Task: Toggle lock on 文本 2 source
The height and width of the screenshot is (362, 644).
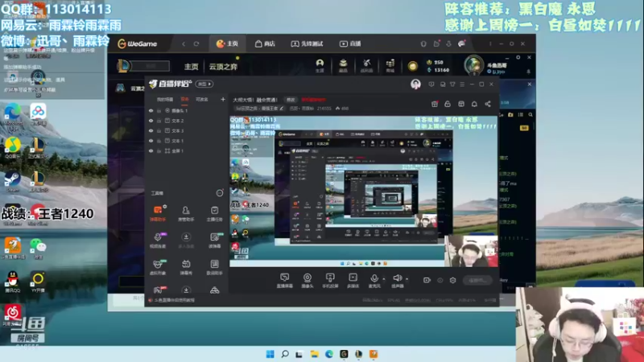Action: point(159,121)
